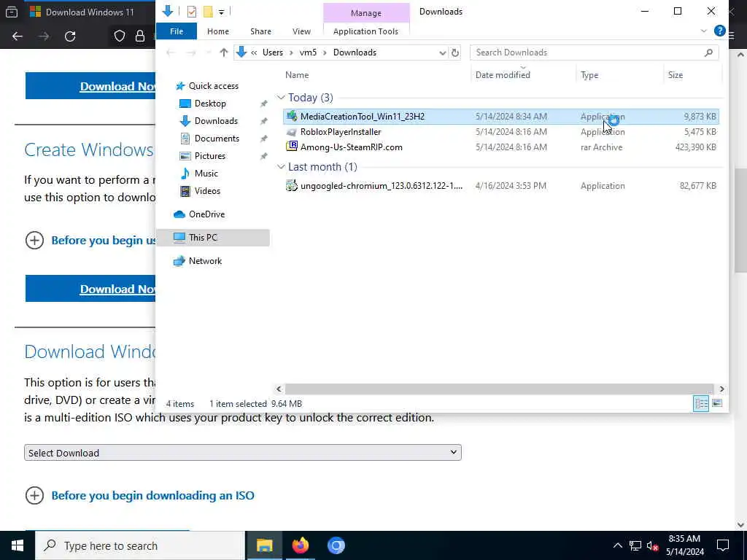747x560 pixels.
Task: Expand the ribbon with the chevron
Action: (704, 31)
